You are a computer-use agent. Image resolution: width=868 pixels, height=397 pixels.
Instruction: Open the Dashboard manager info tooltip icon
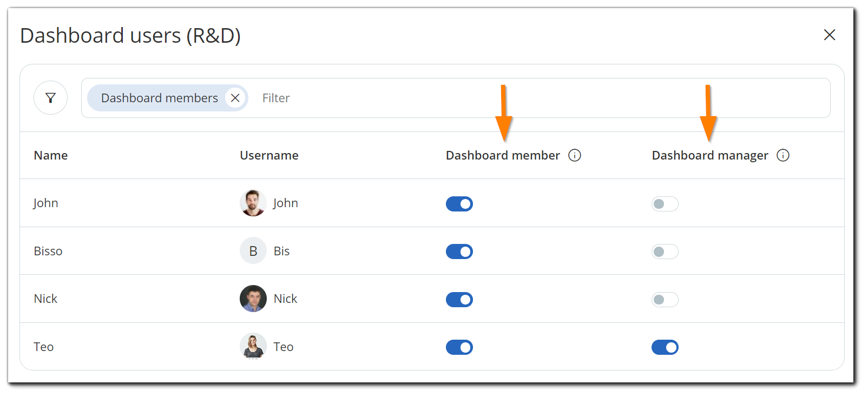point(783,155)
